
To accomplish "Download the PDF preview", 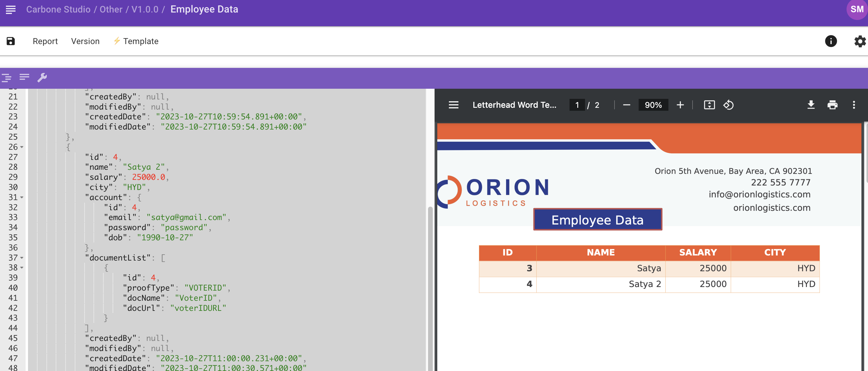I will [811, 105].
